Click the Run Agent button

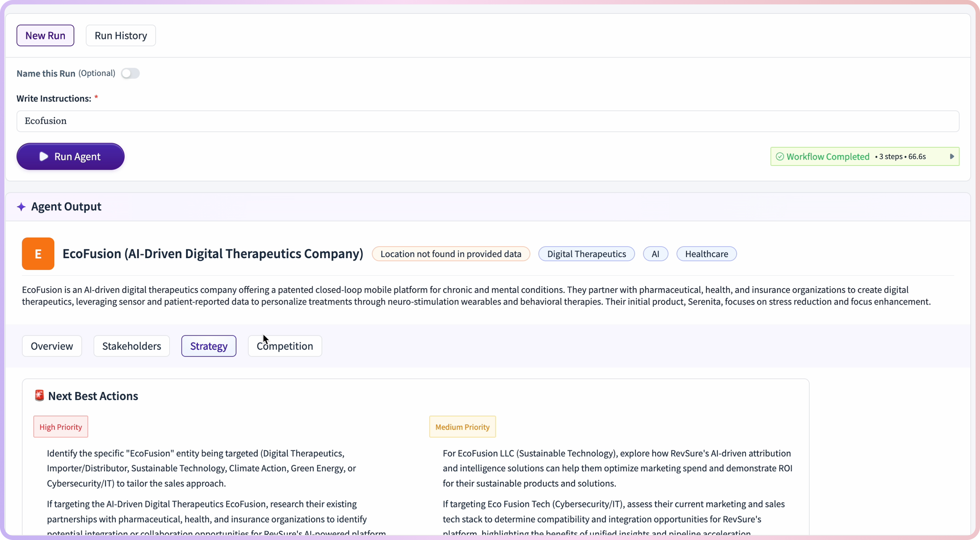pyautogui.click(x=70, y=156)
